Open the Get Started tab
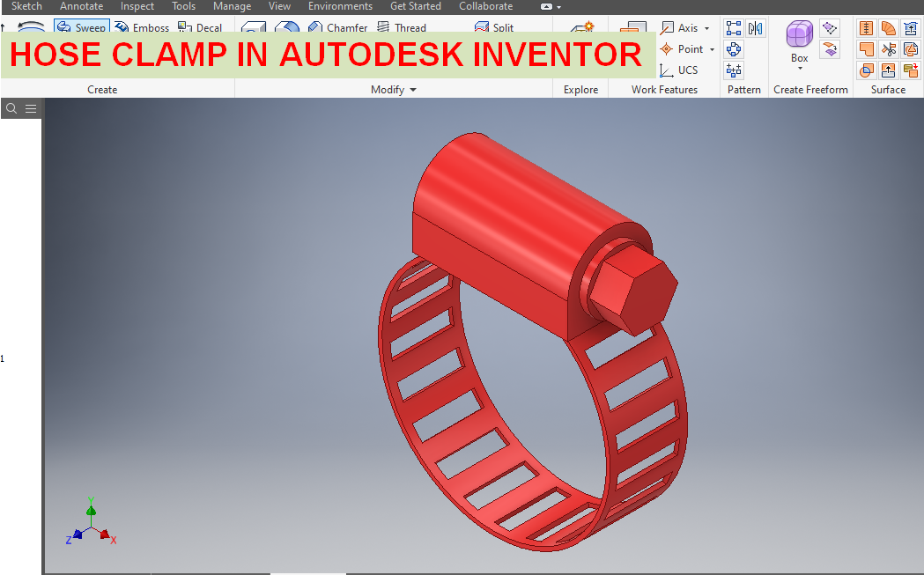 point(416,6)
